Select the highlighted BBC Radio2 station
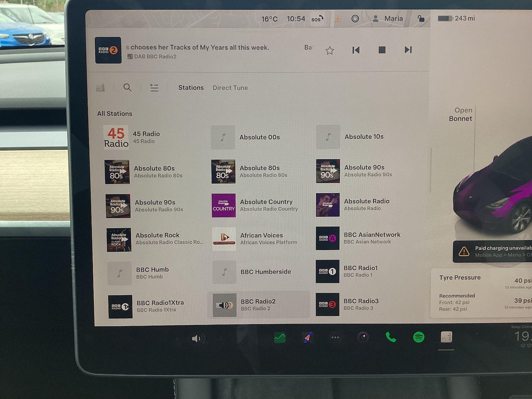 [x=259, y=305]
